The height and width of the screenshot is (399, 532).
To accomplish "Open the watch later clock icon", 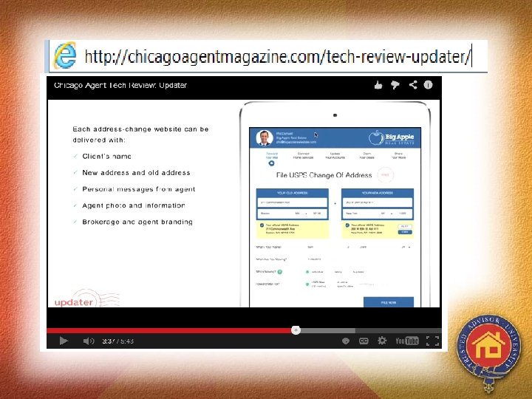I will tap(345, 341).
